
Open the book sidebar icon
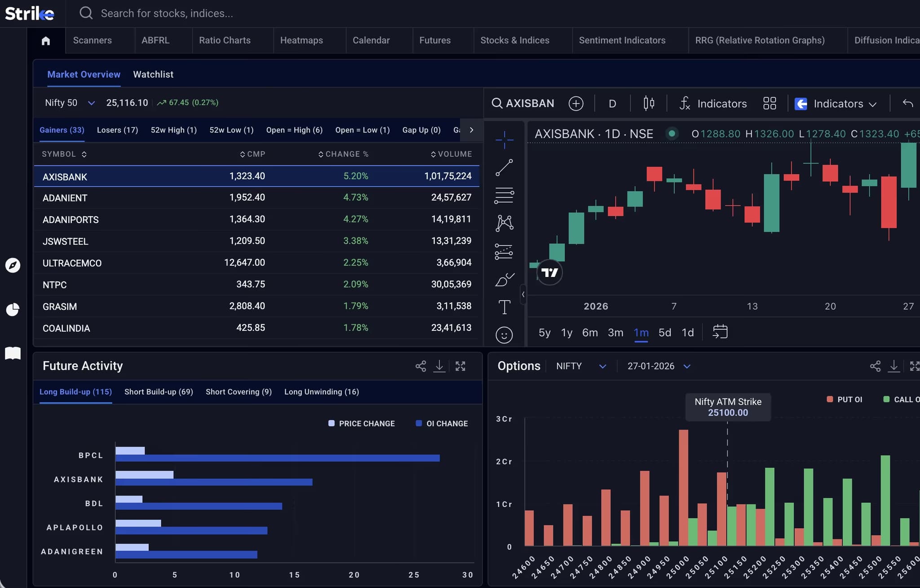(x=13, y=353)
